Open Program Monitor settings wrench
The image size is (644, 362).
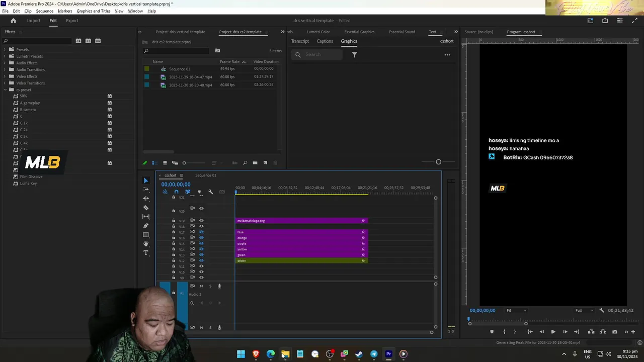[602, 310]
